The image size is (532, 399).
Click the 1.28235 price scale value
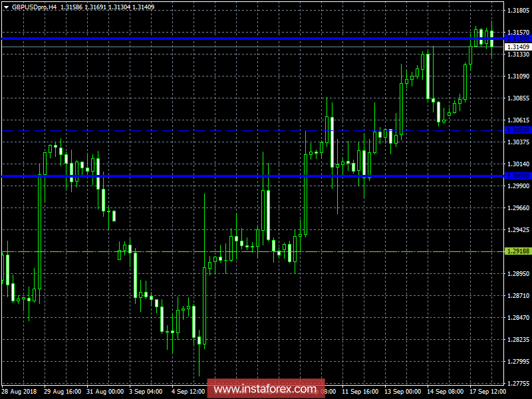tap(518, 340)
